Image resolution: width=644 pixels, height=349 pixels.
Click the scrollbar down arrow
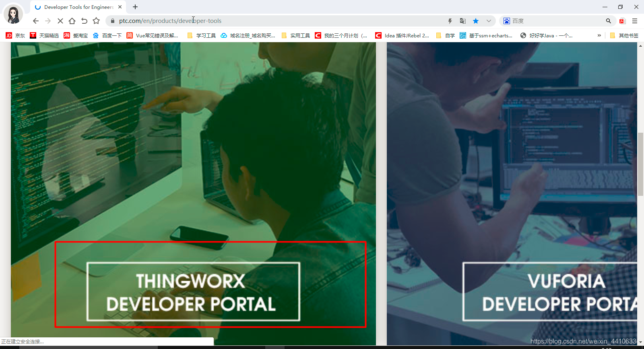(640, 342)
